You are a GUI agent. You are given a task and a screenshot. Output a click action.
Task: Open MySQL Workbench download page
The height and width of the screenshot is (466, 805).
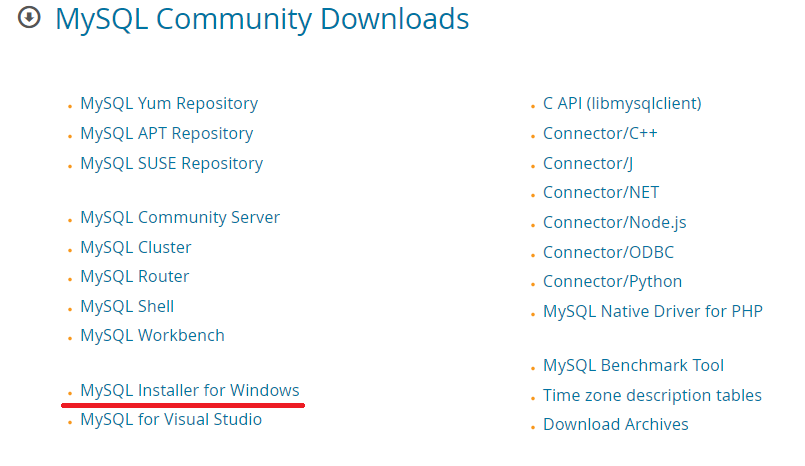point(152,336)
